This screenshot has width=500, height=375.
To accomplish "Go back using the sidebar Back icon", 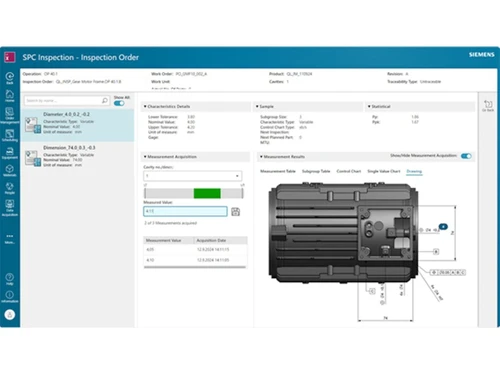I will (10, 78).
